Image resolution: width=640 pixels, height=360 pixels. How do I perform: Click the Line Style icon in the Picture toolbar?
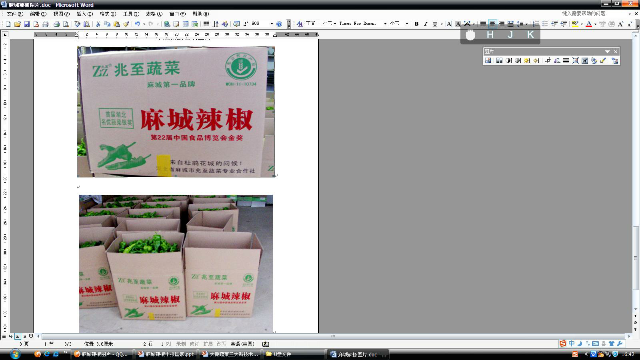pos(566,60)
